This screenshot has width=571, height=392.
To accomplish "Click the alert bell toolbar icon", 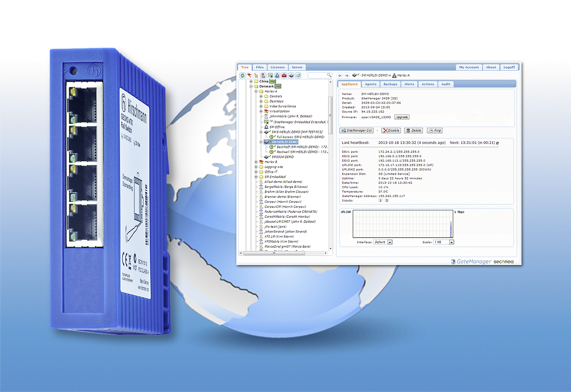I will [x=277, y=75].
